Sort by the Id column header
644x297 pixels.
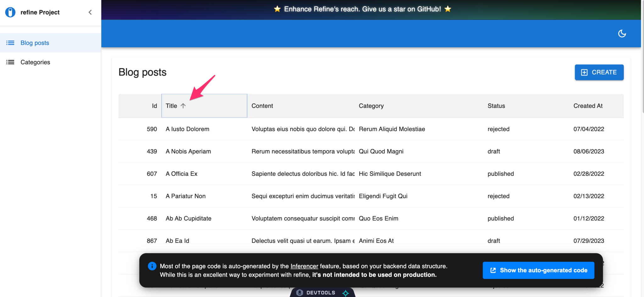tap(154, 106)
